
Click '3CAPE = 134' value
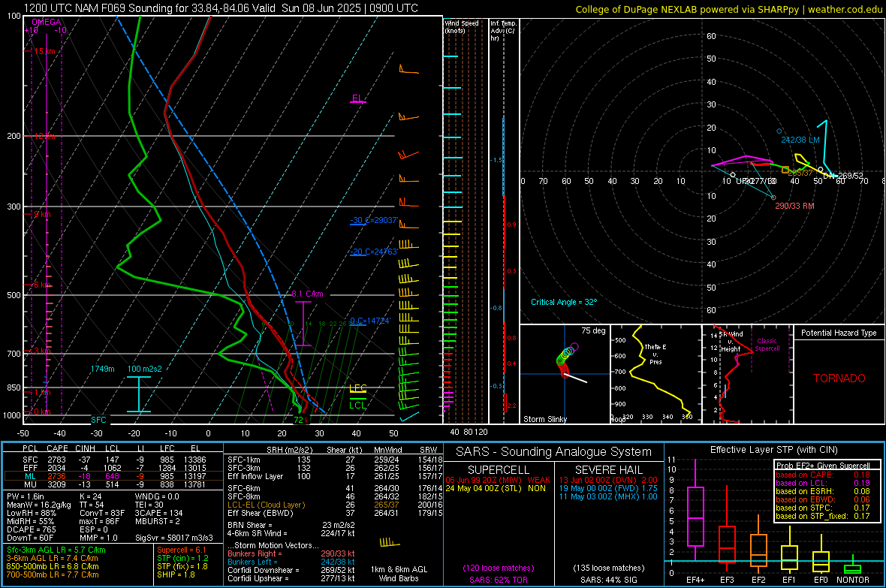[x=158, y=514]
